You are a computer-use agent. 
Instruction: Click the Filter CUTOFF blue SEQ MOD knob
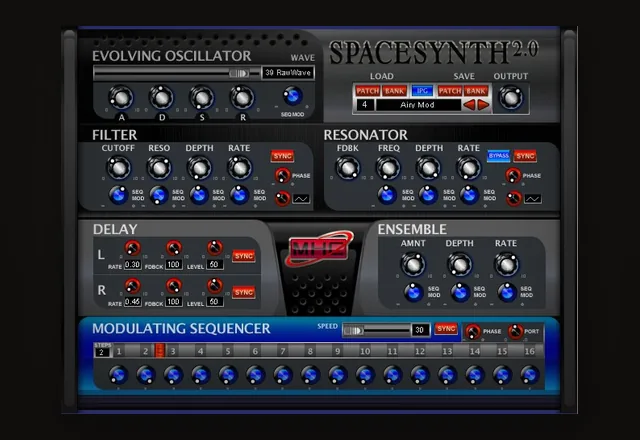click(118, 195)
